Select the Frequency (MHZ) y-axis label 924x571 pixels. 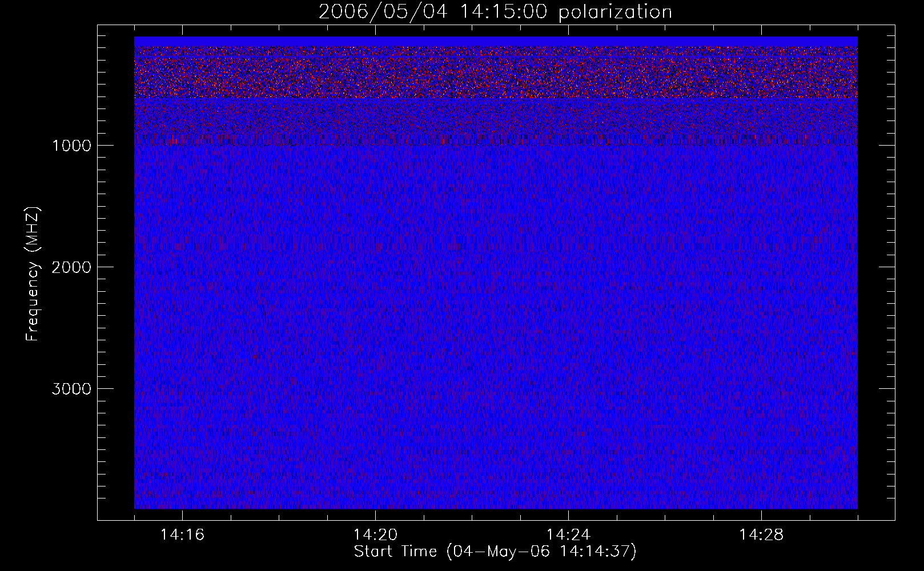point(33,274)
